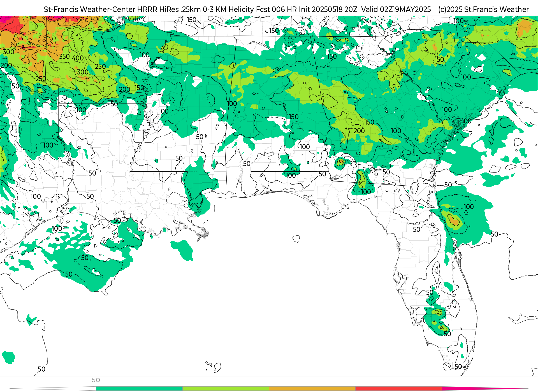The height and width of the screenshot is (392, 538).
Task: Click the "Valid 02Z19MAY2025" text
Action: 396,10
